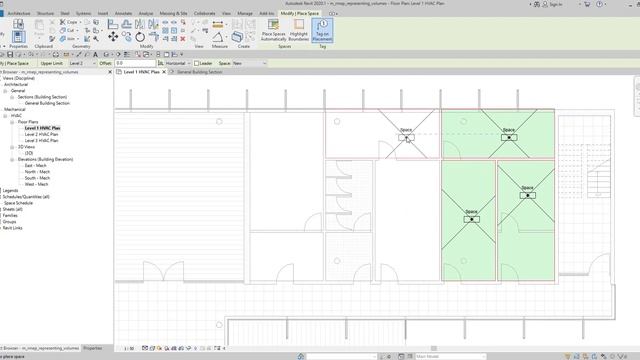Image resolution: width=640 pixels, height=360 pixels.
Task: Open the Space New dropdown
Action: pos(249,63)
